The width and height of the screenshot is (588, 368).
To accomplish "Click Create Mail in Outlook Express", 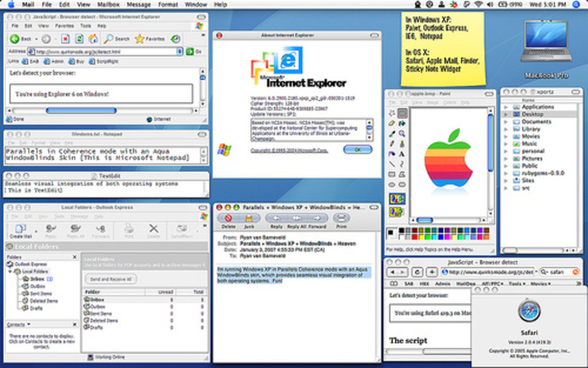I will click(x=20, y=230).
